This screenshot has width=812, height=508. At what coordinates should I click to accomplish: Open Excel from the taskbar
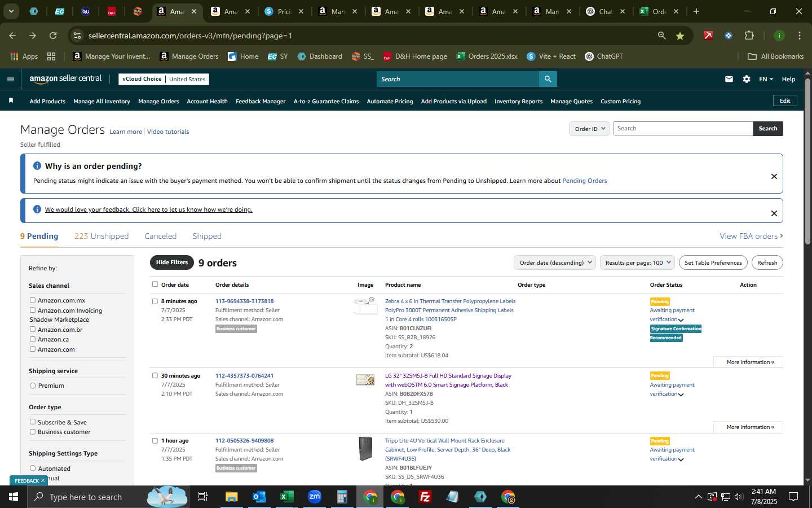coord(286,497)
